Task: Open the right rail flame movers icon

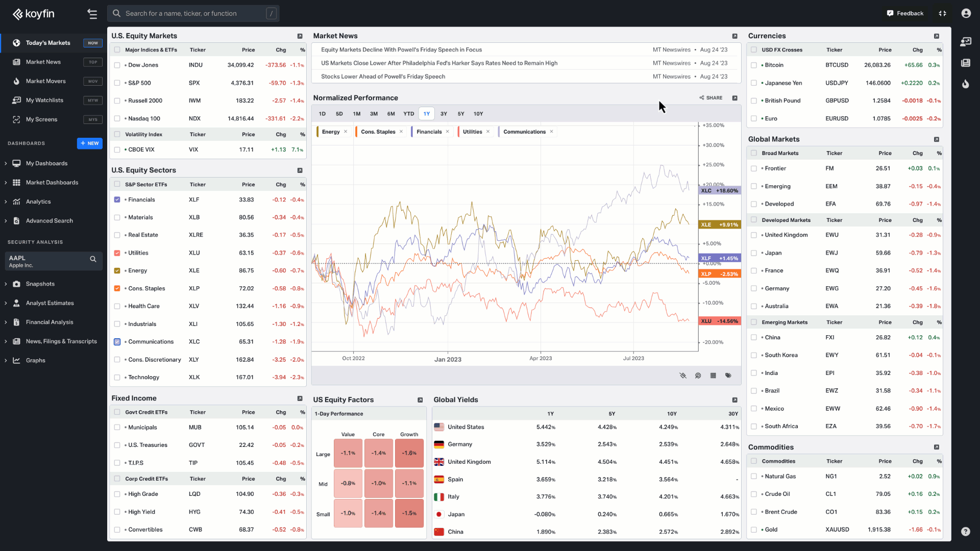Action: [965, 84]
